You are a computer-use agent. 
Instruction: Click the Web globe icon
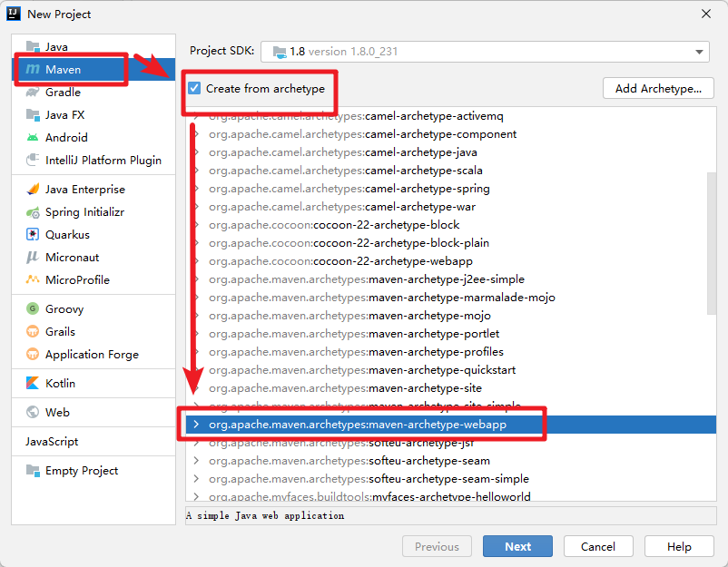click(x=33, y=412)
